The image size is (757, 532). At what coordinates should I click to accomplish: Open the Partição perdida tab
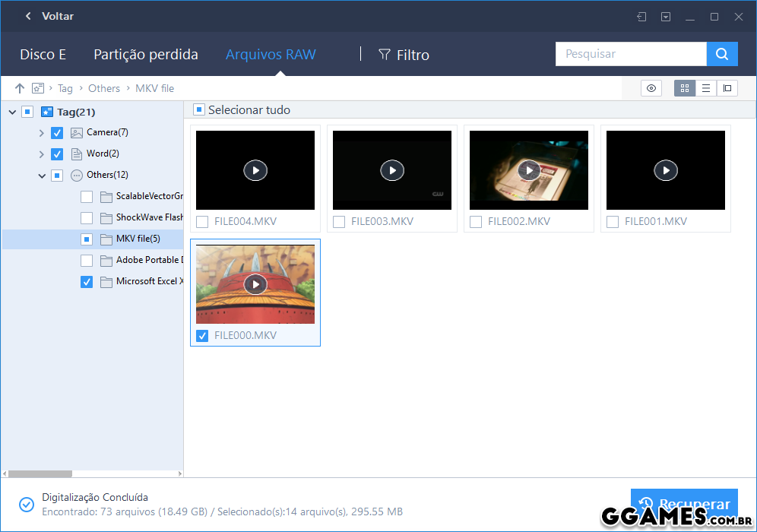pos(145,55)
